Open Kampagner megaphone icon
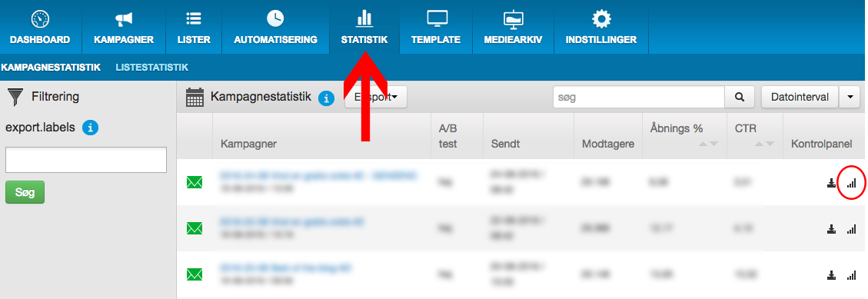 coord(124,20)
